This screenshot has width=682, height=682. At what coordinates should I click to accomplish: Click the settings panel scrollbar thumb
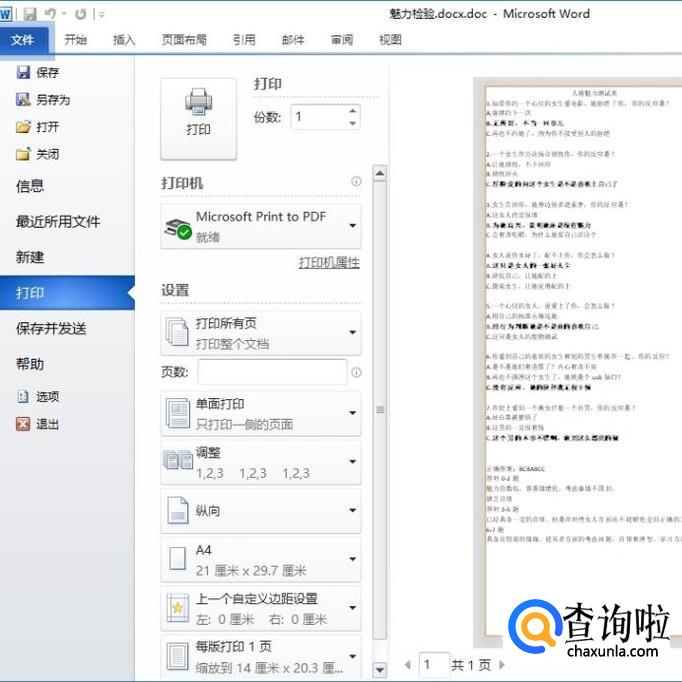380,410
